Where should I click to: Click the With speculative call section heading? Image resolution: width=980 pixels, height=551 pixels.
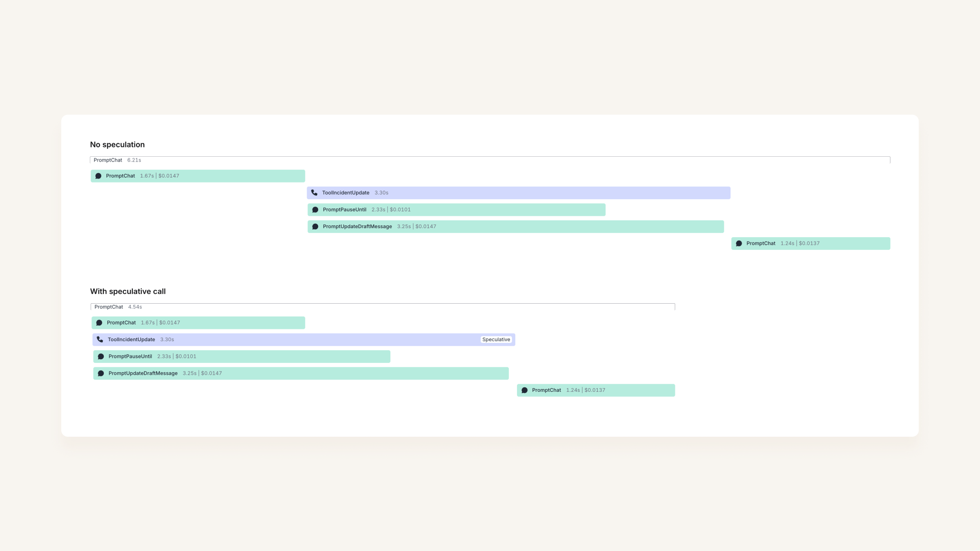[x=128, y=291]
